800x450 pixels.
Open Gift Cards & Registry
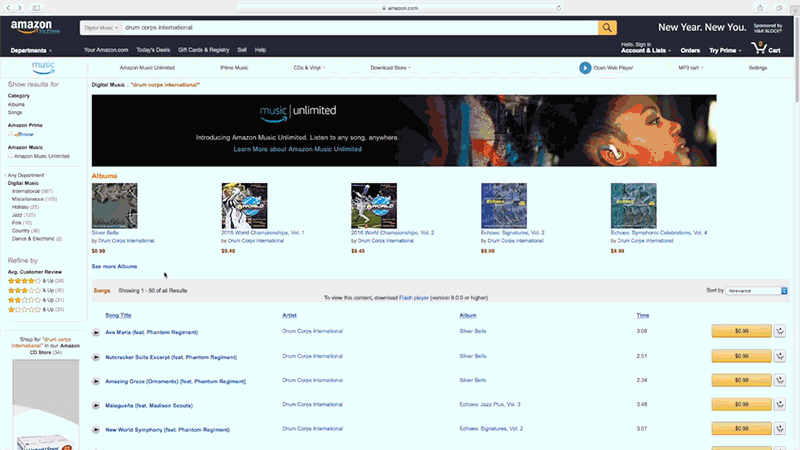click(204, 50)
